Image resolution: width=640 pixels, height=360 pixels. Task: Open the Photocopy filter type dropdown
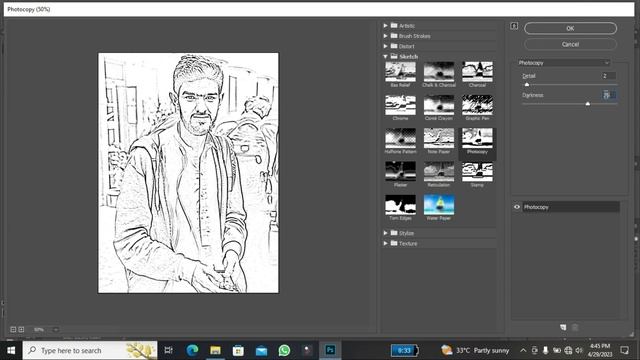tap(563, 63)
